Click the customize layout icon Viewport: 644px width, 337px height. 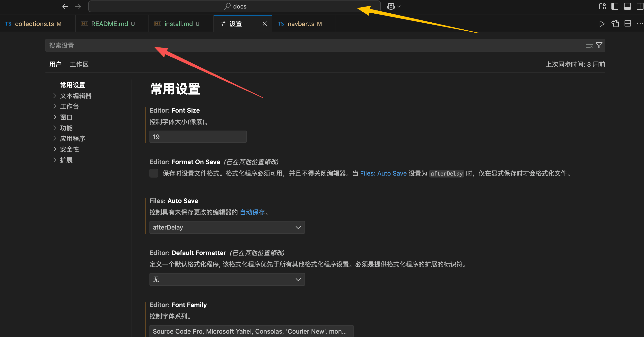pos(602,7)
